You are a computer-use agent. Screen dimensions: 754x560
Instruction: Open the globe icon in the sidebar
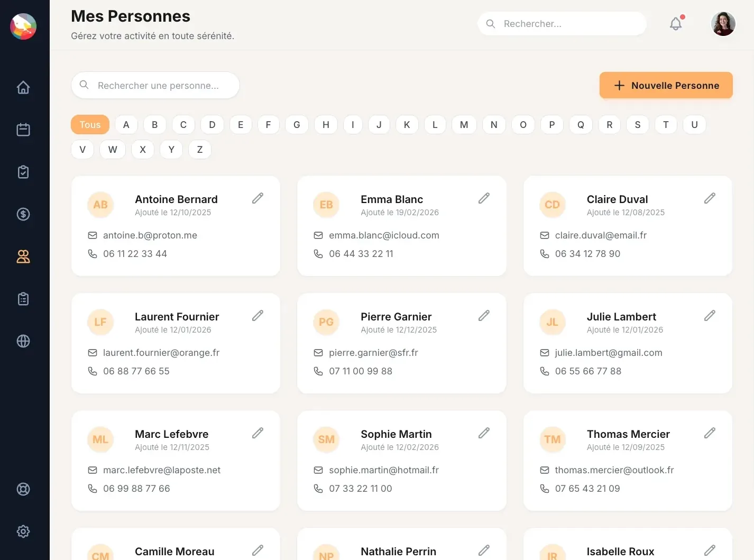point(23,341)
